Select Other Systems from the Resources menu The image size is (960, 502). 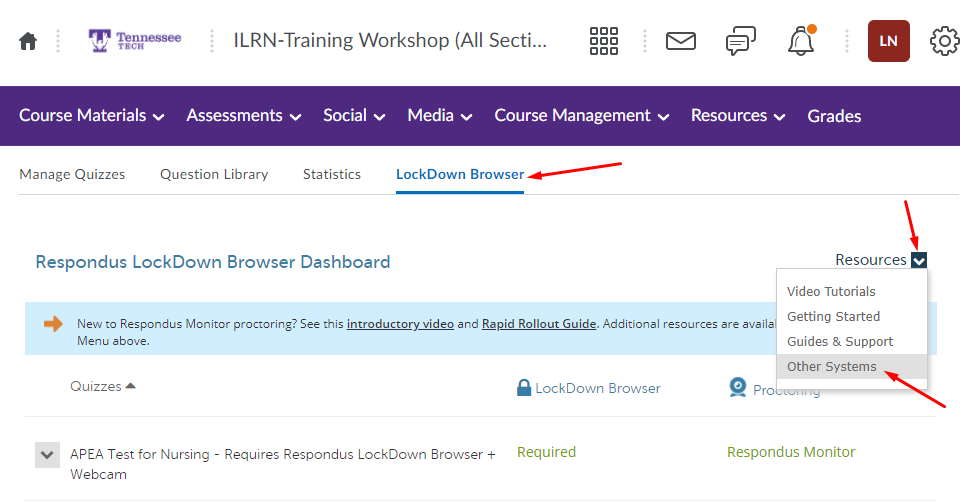click(x=831, y=367)
